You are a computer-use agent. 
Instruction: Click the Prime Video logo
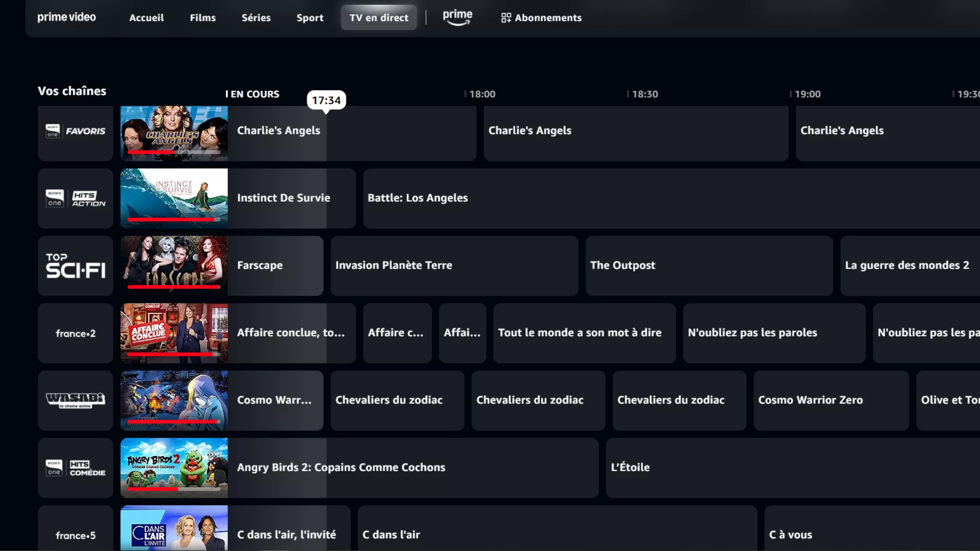point(66,17)
